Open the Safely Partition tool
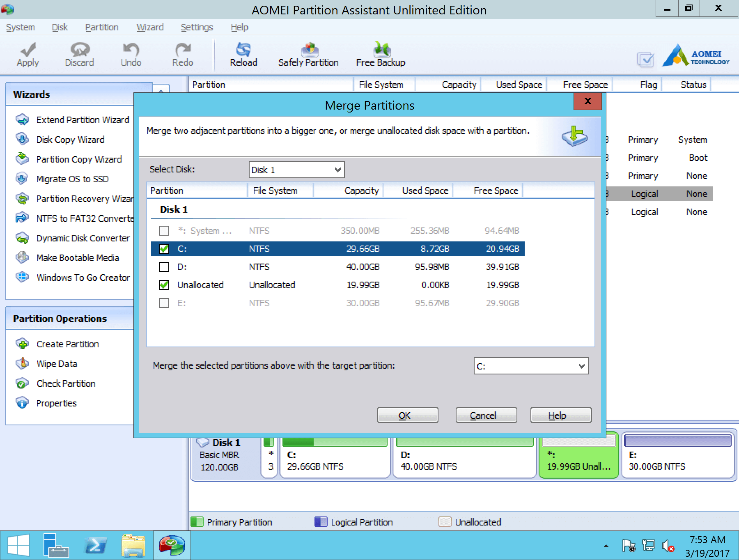 point(308,54)
